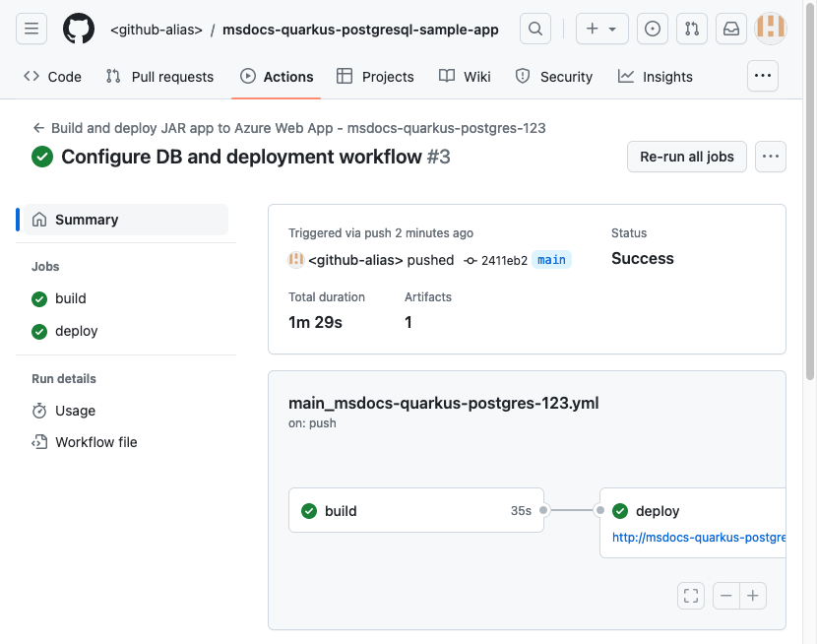Select the deploy job in sidebar
The image size is (817, 644).
pos(76,331)
